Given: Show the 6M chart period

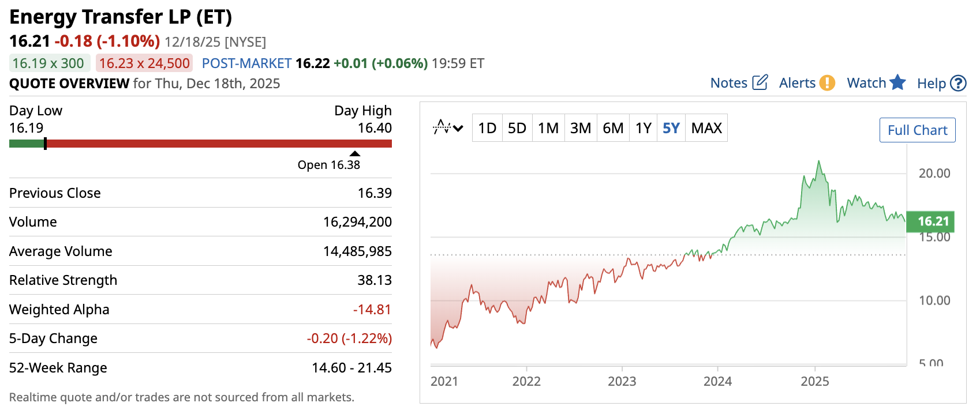Looking at the screenshot, I should pos(613,128).
